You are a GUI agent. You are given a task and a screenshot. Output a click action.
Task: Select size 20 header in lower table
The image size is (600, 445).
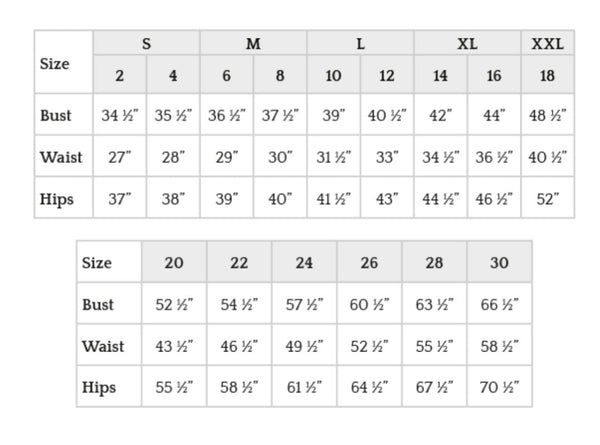(x=174, y=263)
